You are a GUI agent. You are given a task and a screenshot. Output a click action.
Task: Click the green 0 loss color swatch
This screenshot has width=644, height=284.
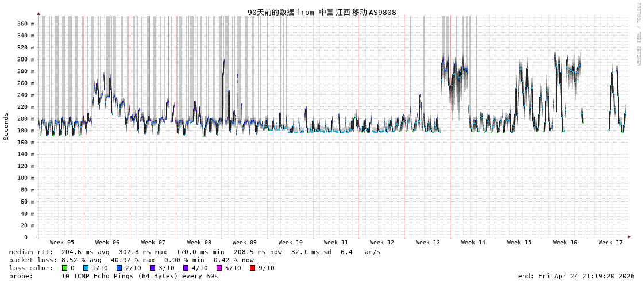tap(65, 268)
